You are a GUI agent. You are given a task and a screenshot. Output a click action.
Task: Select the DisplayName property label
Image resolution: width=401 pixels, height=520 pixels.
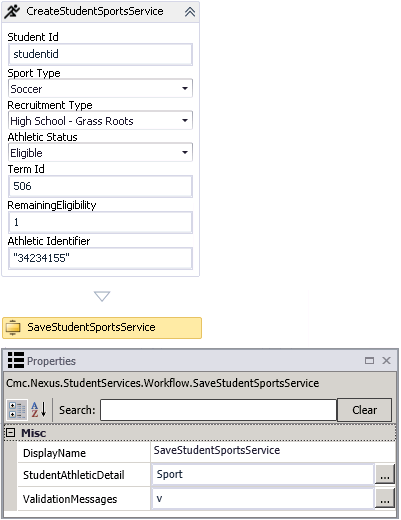pos(54,453)
